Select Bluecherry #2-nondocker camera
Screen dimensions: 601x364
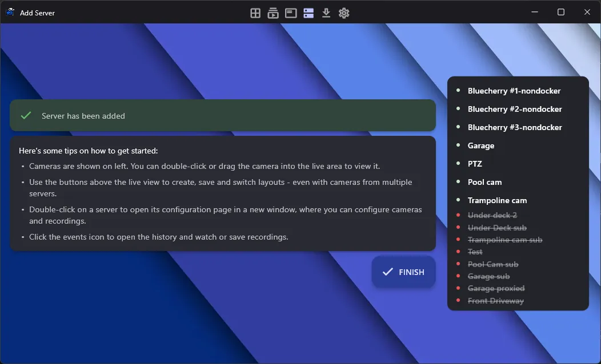tap(515, 109)
